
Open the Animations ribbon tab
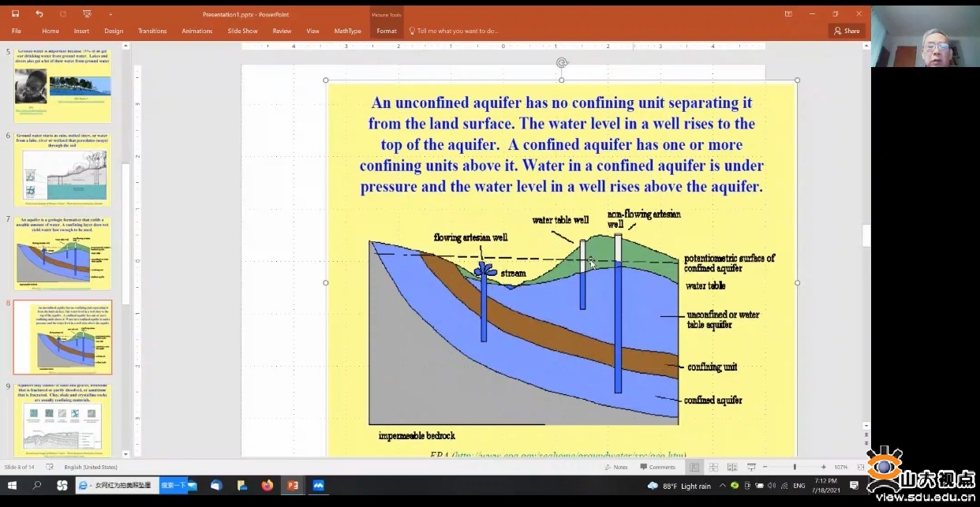196,31
